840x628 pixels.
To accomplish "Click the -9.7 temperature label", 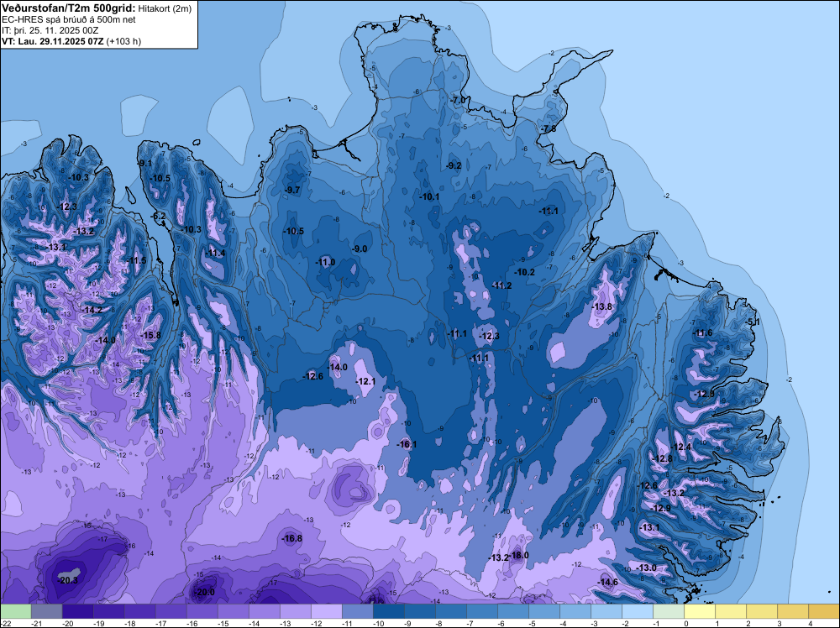I will pos(292,190).
